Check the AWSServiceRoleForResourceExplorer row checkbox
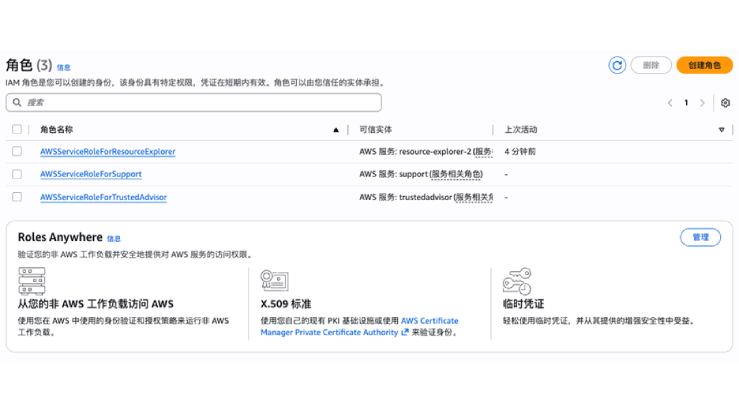This screenshot has height=415, width=739. pos(17,152)
